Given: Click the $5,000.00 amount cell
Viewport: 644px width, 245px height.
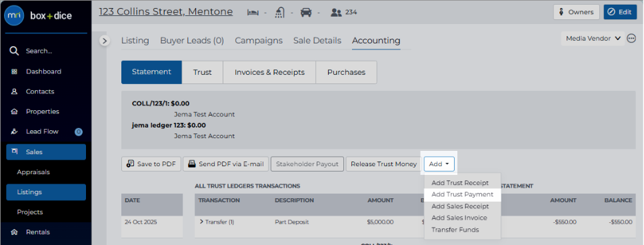Looking at the screenshot, I should (x=380, y=222).
